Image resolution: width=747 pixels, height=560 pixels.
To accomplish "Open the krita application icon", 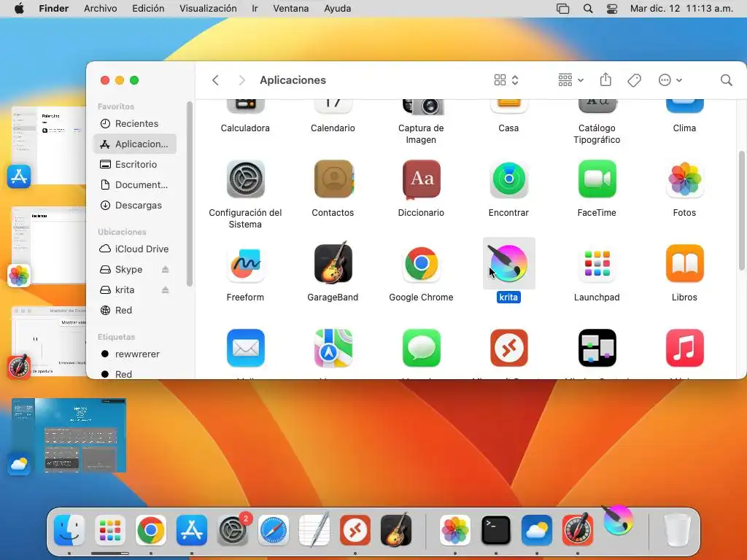I will pos(508,263).
